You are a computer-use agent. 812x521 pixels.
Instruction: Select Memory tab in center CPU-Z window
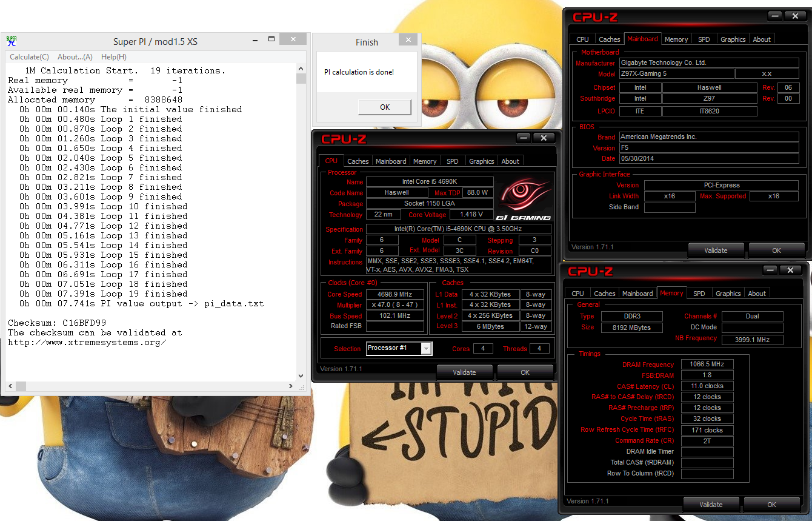[x=425, y=161]
